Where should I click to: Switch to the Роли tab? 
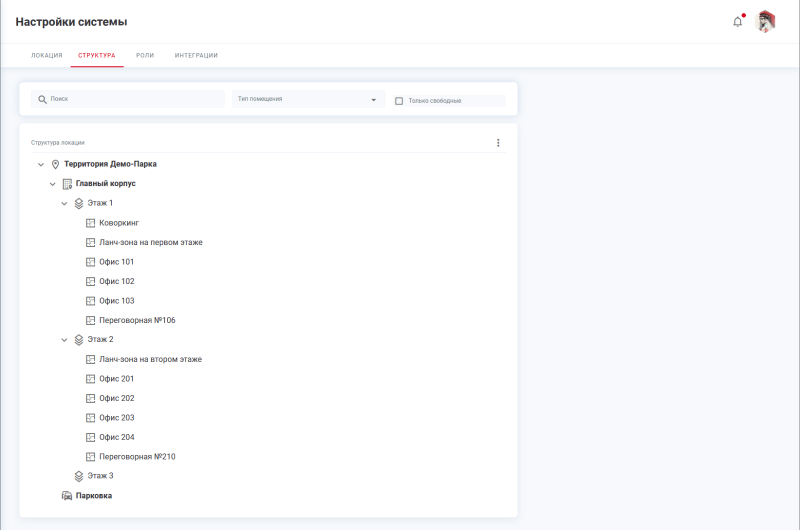tap(145, 55)
